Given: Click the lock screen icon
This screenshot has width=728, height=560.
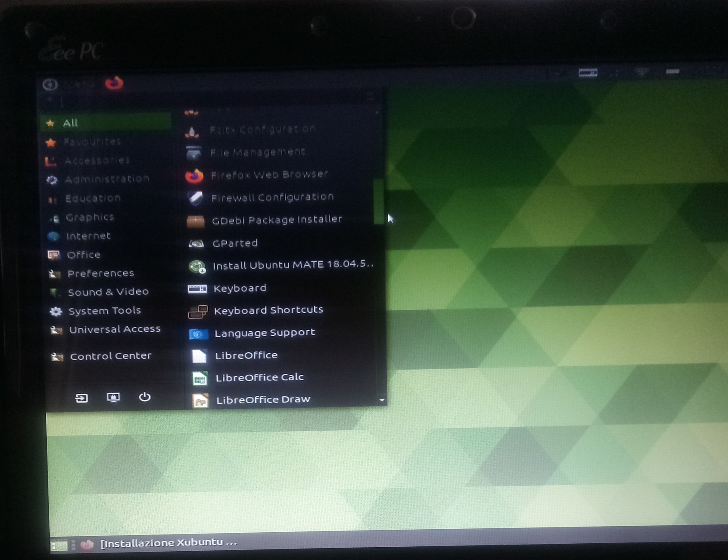Looking at the screenshot, I should point(113,398).
